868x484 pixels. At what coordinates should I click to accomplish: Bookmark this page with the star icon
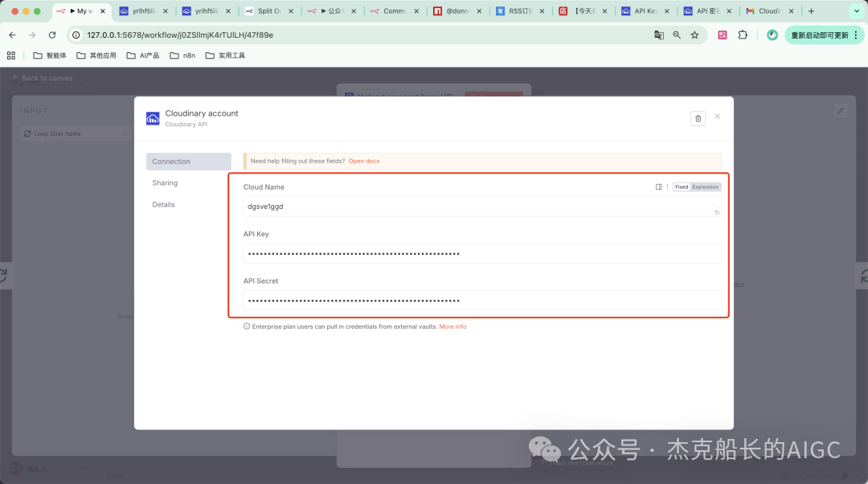tap(694, 35)
